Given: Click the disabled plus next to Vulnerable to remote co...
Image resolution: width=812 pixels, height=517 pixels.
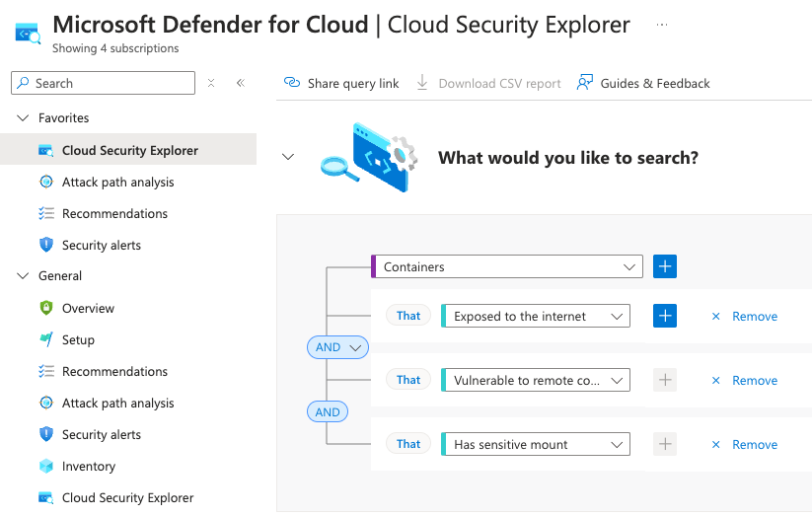Looking at the screenshot, I should pyautogui.click(x=665, y=380).
